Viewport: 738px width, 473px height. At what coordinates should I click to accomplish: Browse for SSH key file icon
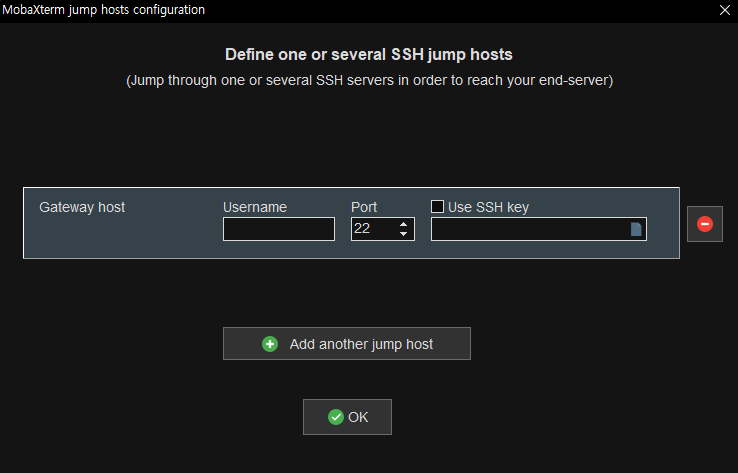pos(636,229)
